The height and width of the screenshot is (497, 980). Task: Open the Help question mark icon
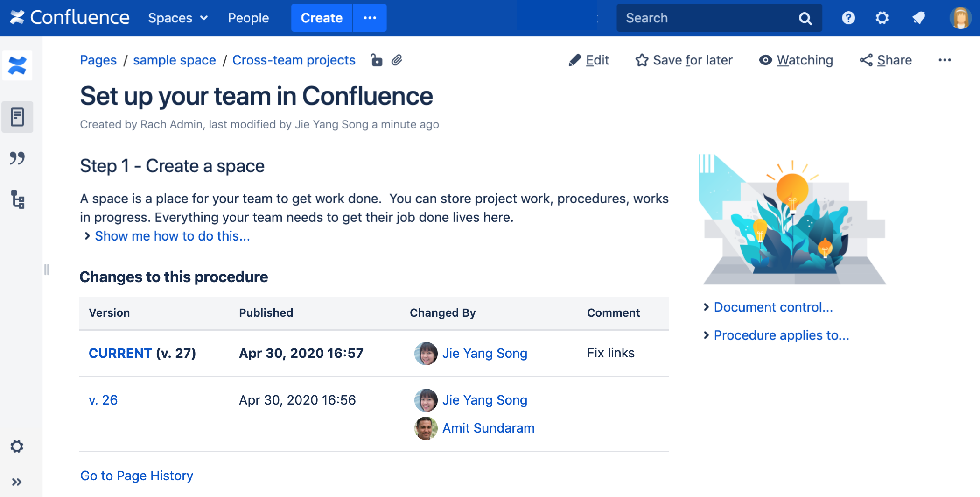point(848,18)
